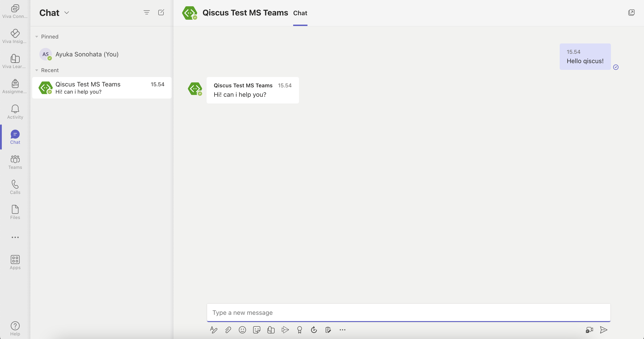Image resolution: width=644 pixels, height=339 pixels.
Task: Pop out the chat window
Action: (631, 13)
